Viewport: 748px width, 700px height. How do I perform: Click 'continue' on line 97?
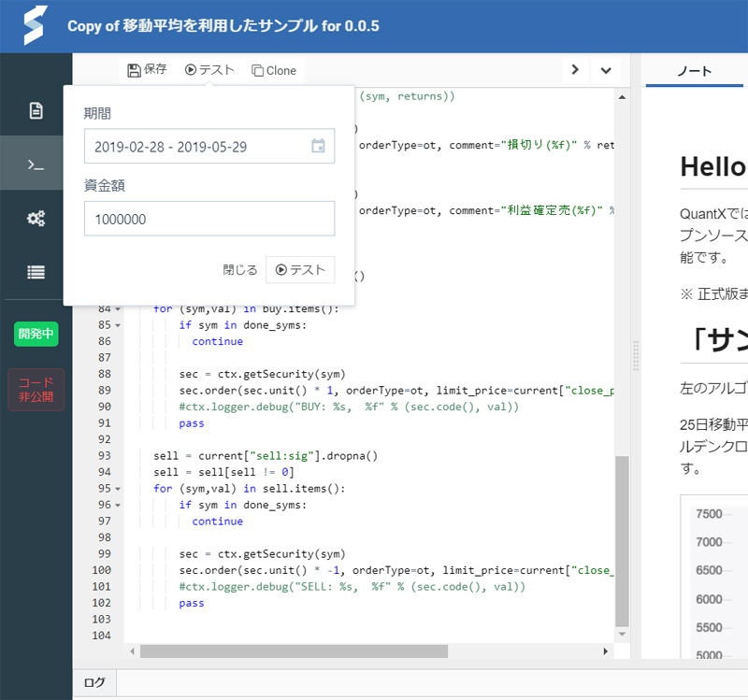pyautogui.click(x=218, y=521)
